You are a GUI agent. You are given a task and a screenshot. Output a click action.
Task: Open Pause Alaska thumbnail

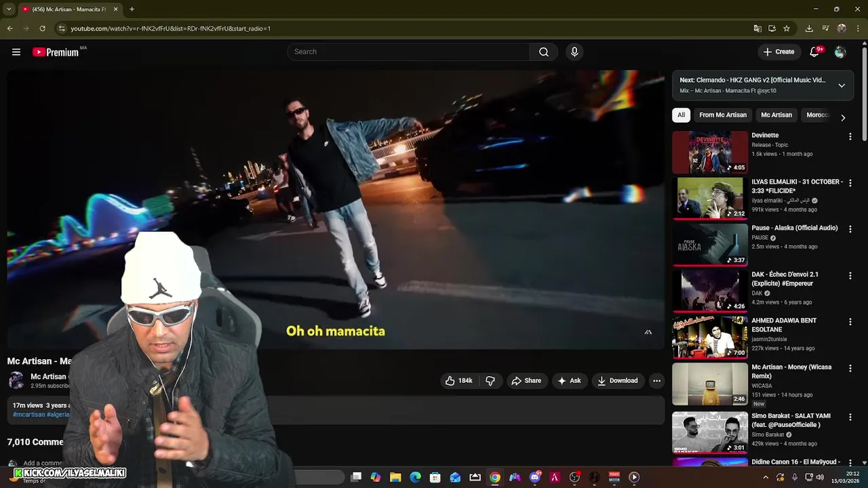tap(710, 245)
